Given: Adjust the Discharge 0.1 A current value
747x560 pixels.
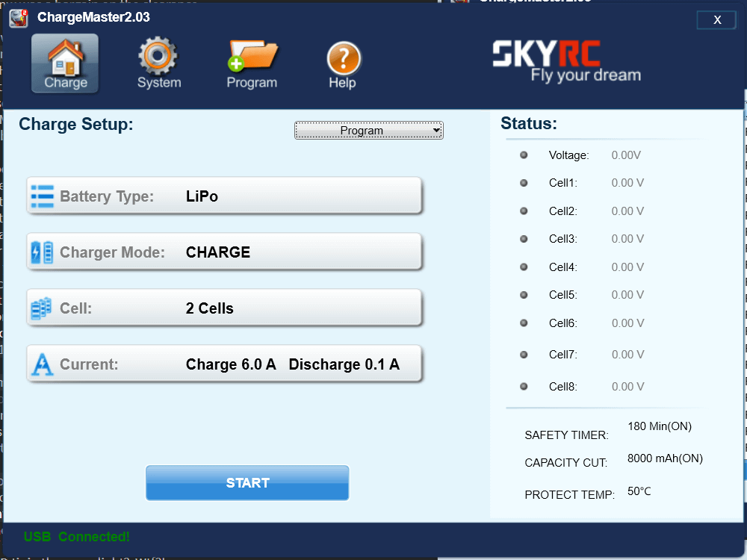Looking at the screenshot, I should click(344, 364).
